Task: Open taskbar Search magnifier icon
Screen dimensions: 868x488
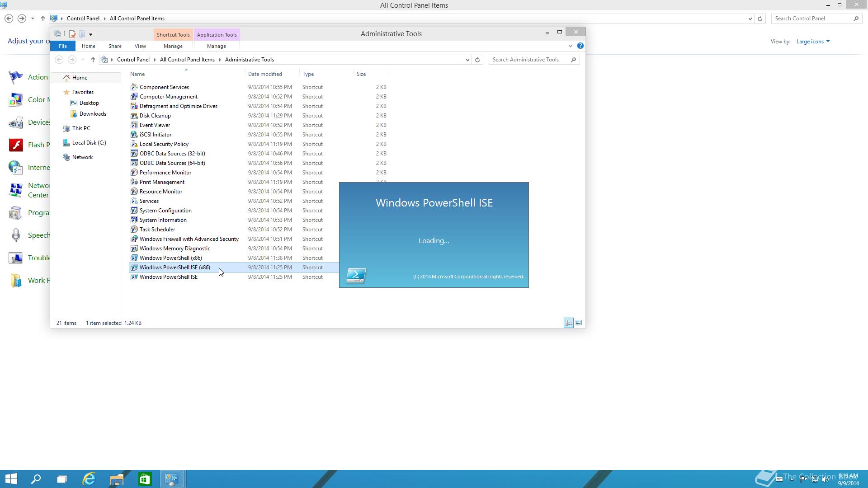Action: [x=36, y=479]
